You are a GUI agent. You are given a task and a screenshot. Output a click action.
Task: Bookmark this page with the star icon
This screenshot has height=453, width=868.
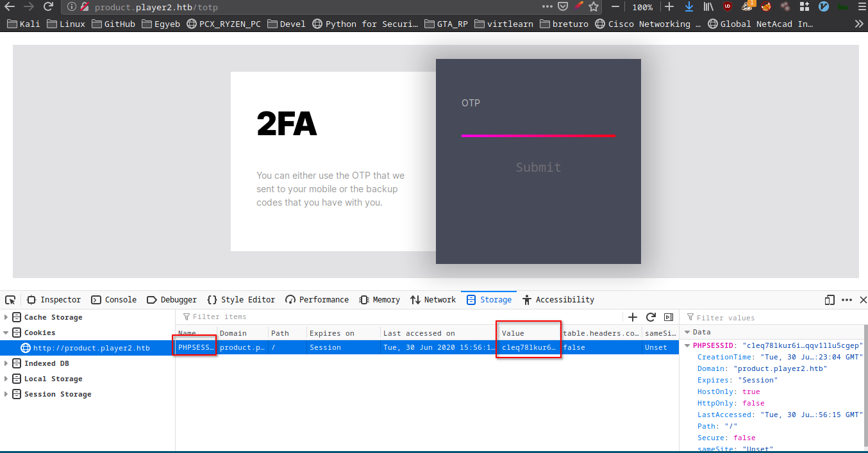(x=594, y=7)
